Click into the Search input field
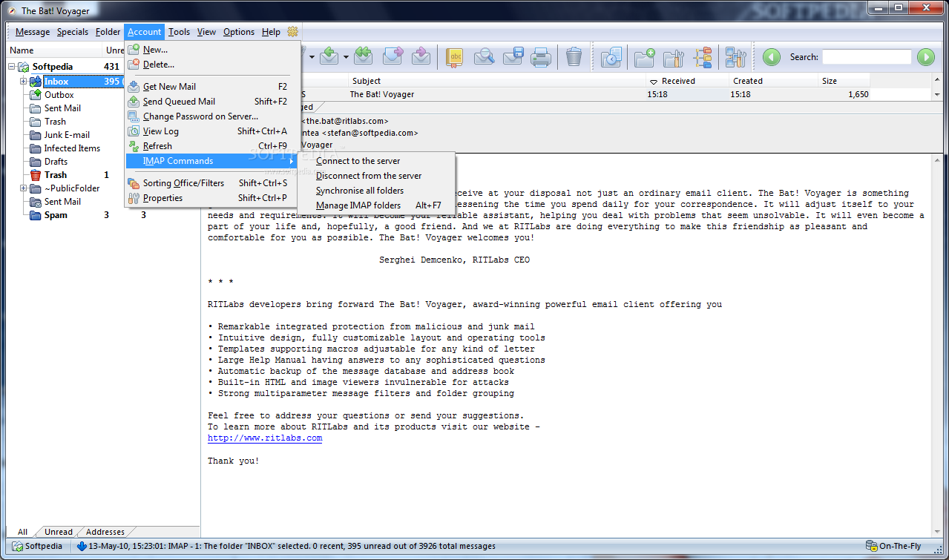The height and width of the screenshot is (560, 949). coord(867,56)
